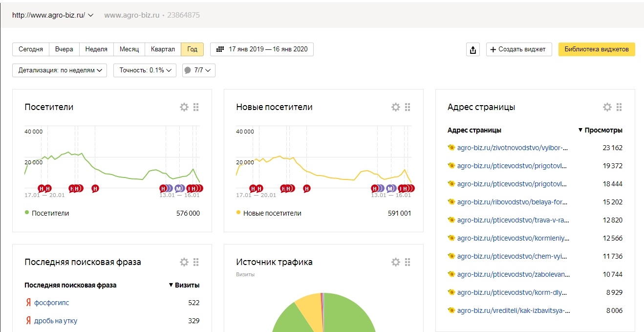This screenshot has height=332, width=644.
Task: Choose the Год period tab
Action: [x=193, y=49]
